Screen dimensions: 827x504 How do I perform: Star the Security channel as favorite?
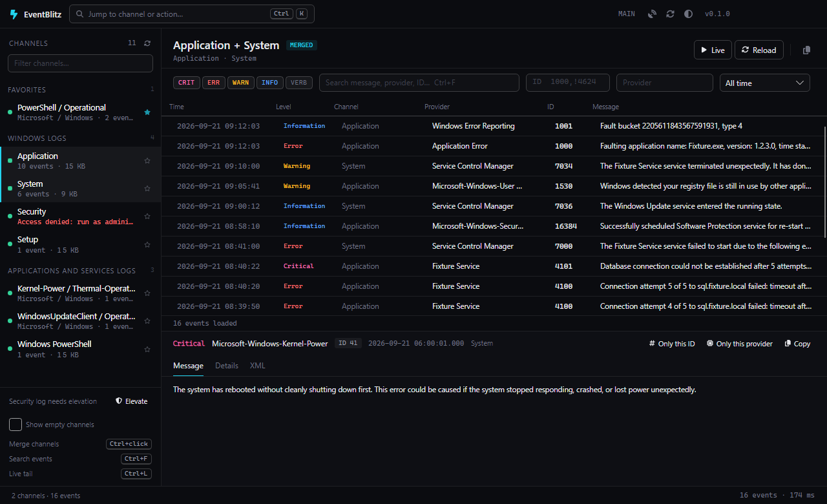(147, 216)
